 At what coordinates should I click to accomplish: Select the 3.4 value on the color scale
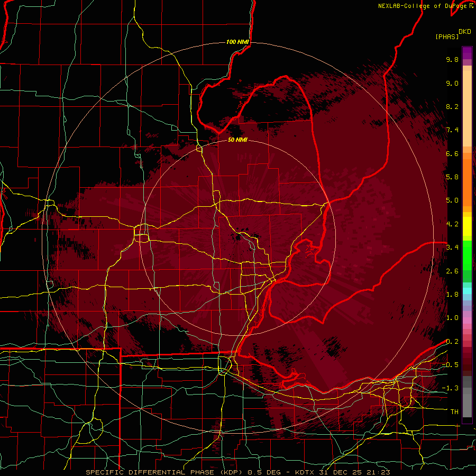pyautogui.click(x=452, y=248)
